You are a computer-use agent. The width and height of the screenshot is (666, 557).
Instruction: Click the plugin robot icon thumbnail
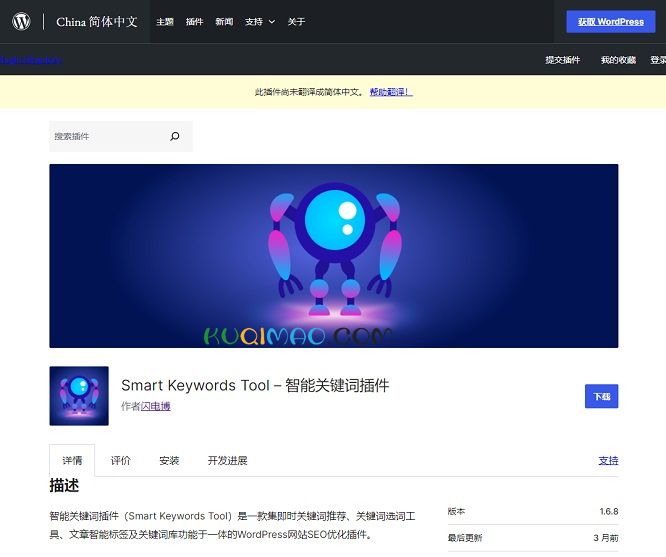(79, 396)
